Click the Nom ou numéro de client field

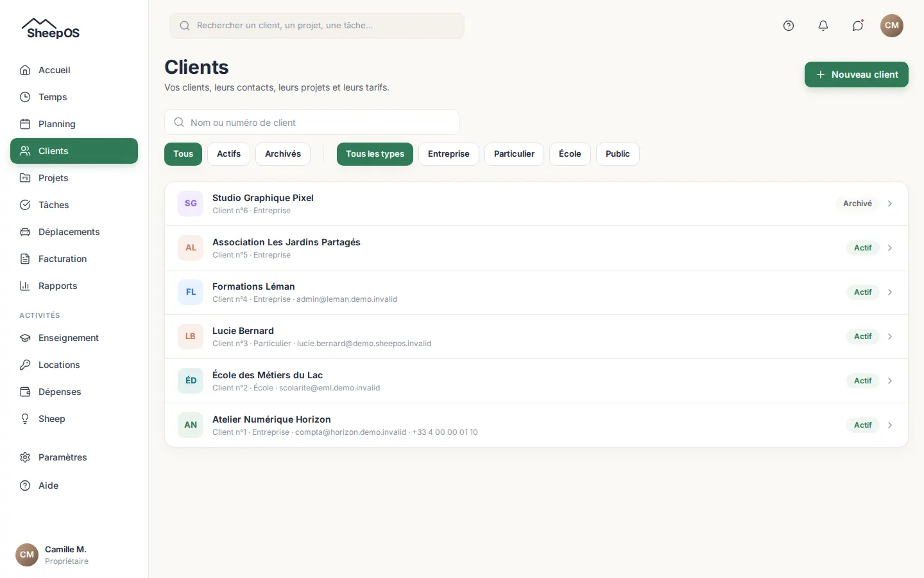click(x=312, y=122)
